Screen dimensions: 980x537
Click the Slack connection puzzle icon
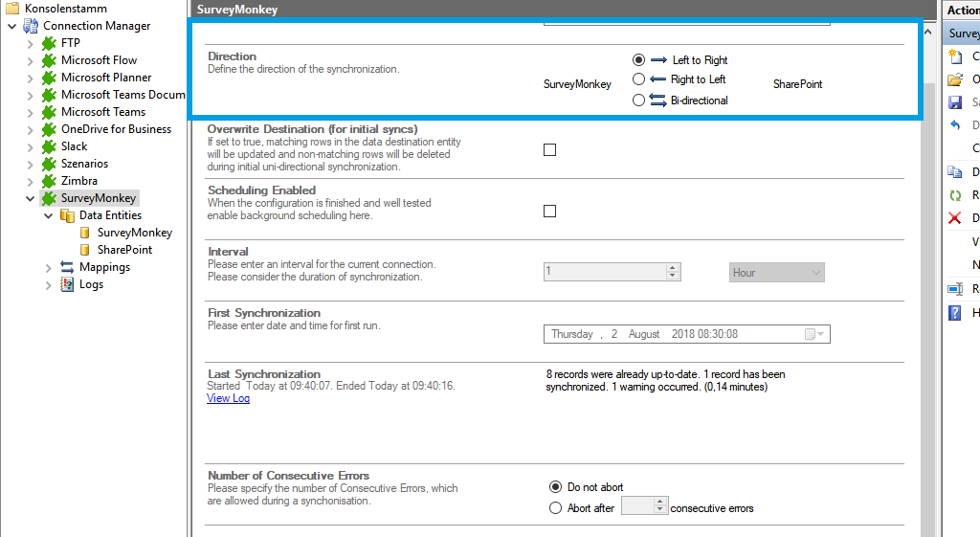[49, 146]
